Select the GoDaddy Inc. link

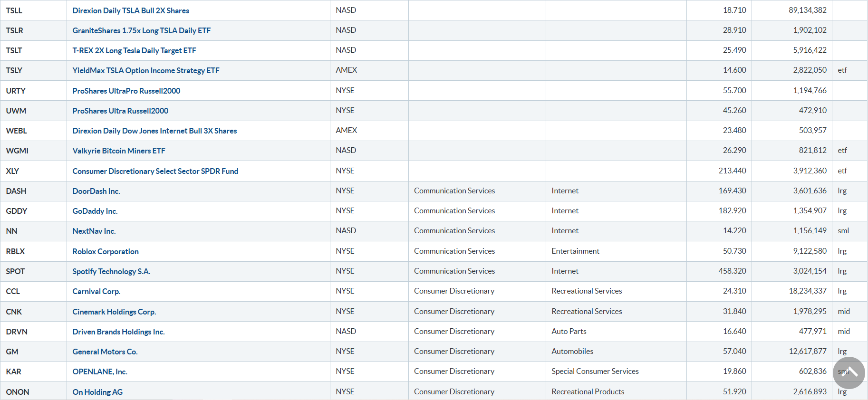click(x=95, y=211)
